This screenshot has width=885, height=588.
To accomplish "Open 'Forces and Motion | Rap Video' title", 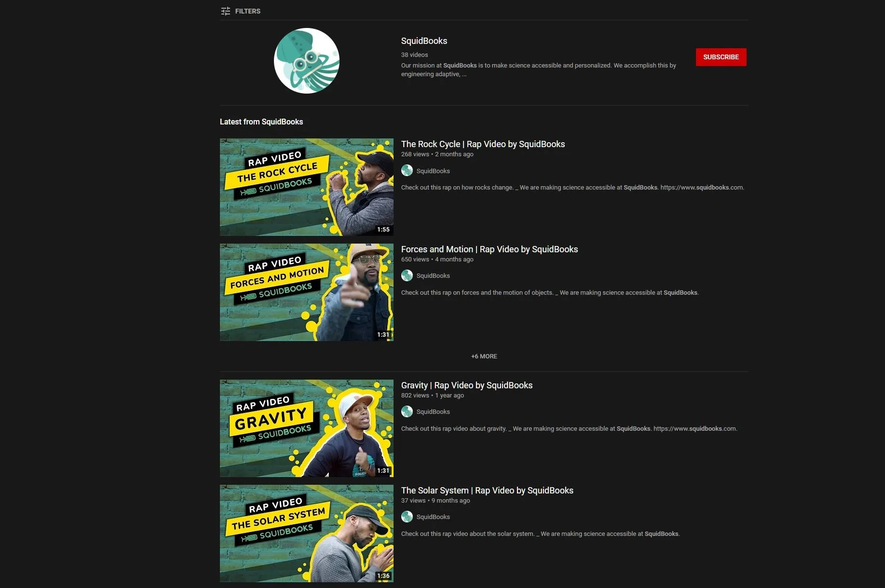I will coord(490,249).
